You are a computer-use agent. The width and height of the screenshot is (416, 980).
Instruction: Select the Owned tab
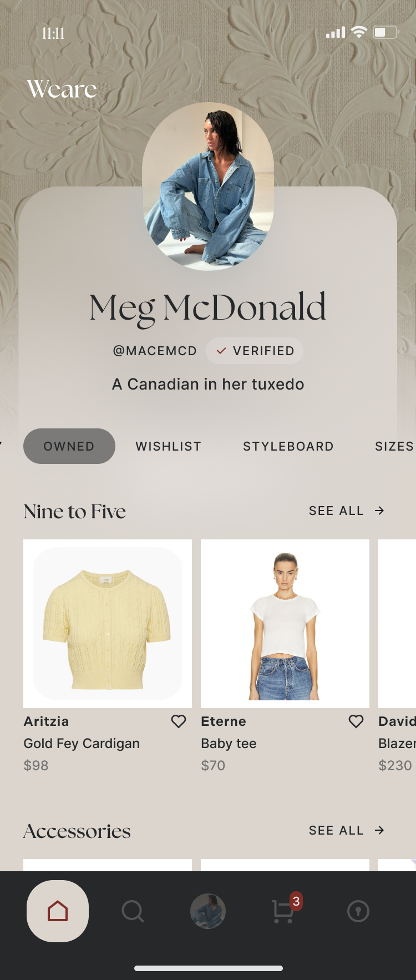[69, 446]
